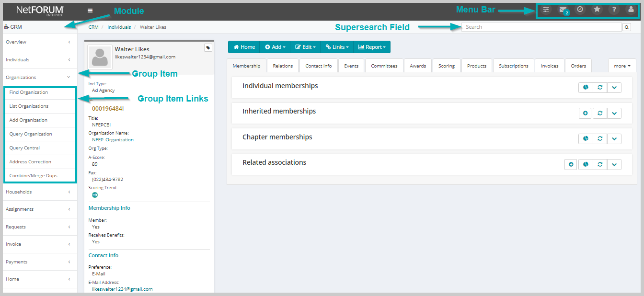Refresh the Individual memberships panel
The width and height of the screenshot is (644, 296).
pyautogui.click(x=599, y=87)
